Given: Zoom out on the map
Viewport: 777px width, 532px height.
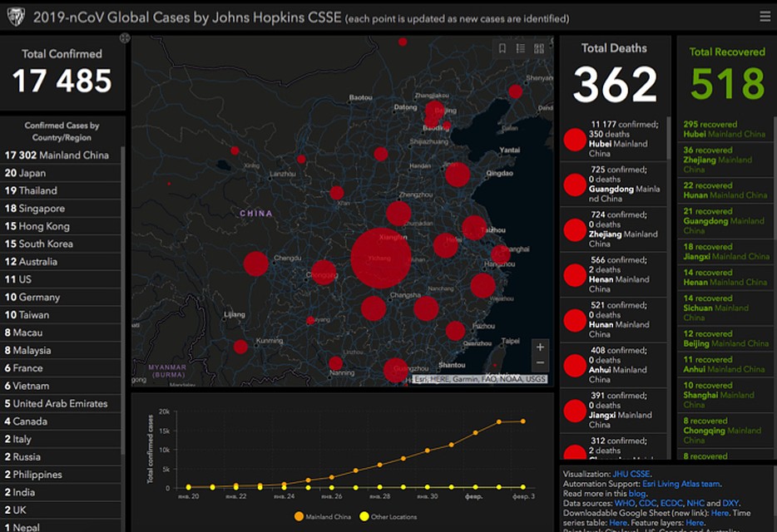Looking at the screenshot, I should click(540, 363).
